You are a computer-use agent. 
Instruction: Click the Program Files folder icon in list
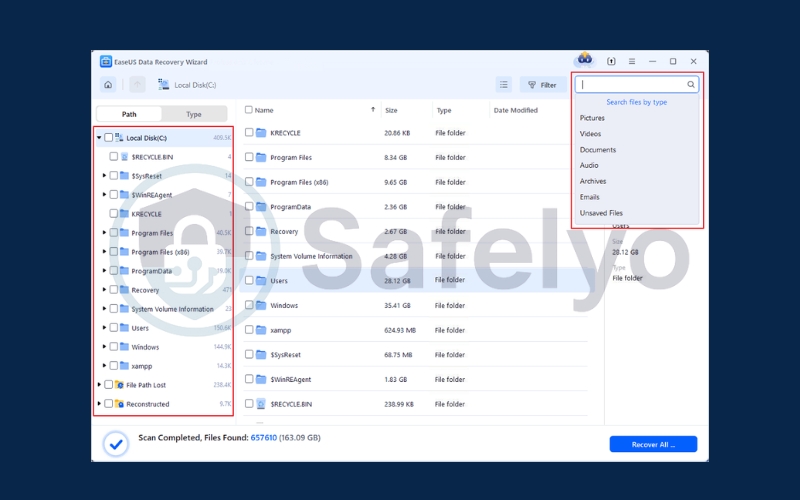[x=261, y=157]
